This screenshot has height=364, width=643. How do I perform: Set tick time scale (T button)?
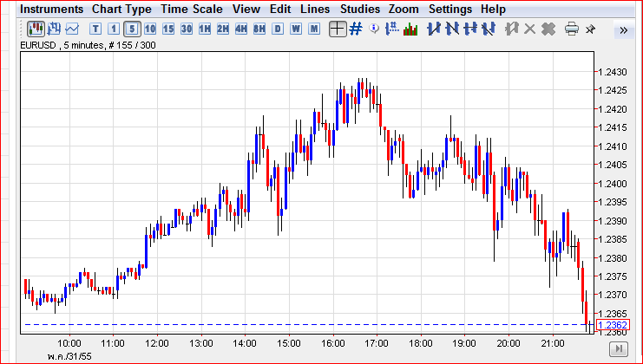pyautogui.click(x=95, y=29)
